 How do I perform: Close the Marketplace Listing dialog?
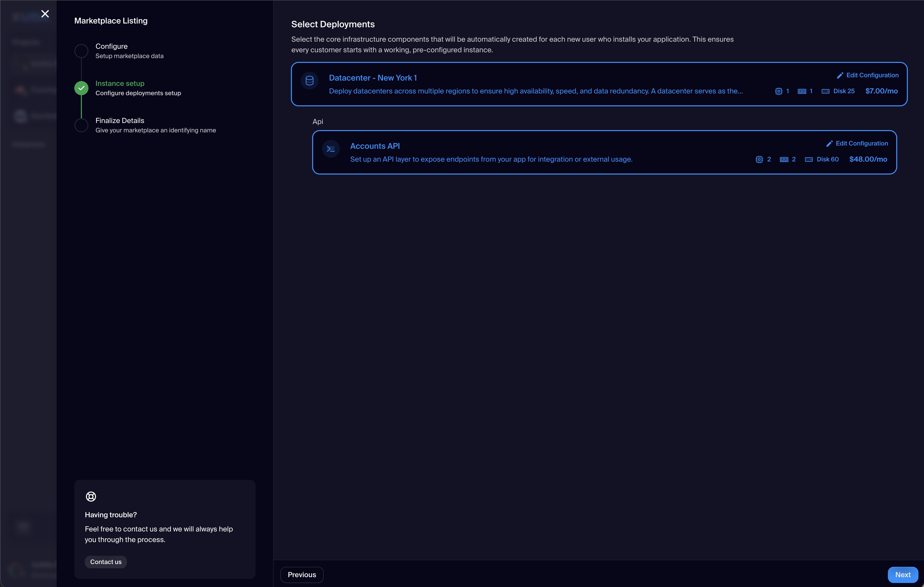click(x=45, y=14)
